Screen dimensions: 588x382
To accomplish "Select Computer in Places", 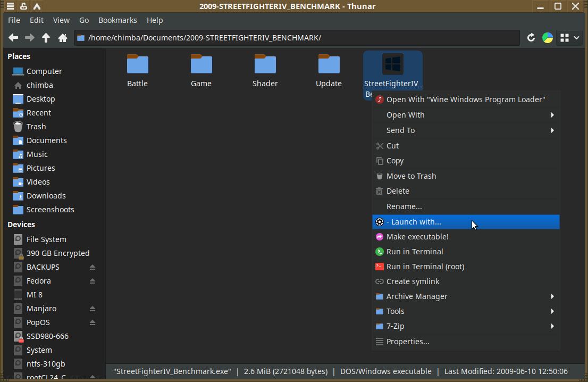I will pyautogui.click(x=53, y=71).
